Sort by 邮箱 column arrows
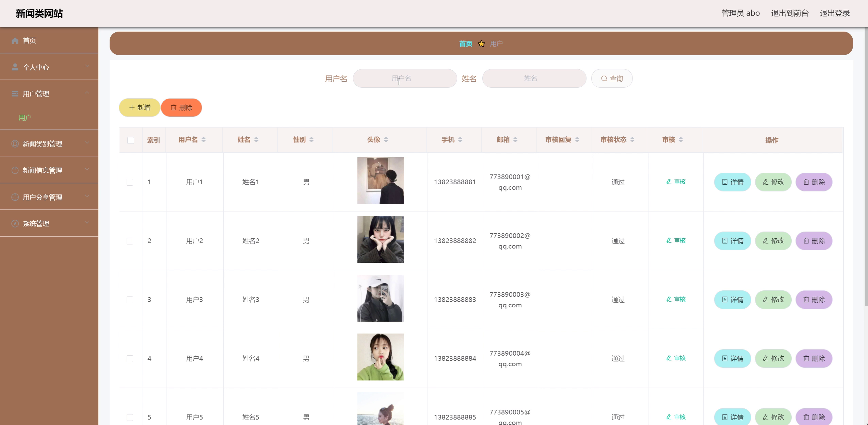The height and width of the screenshot is (425, 868). (515, 140)
